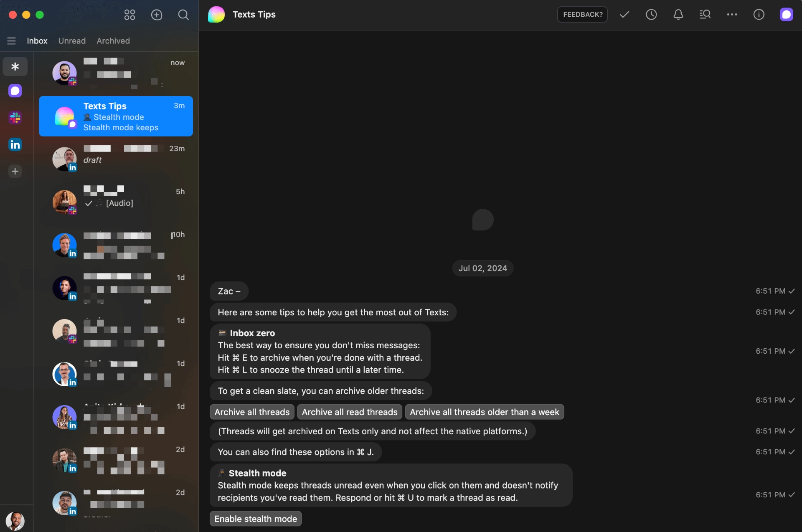
Task: Show thread info with the info icon
Action: coord(759,15)
